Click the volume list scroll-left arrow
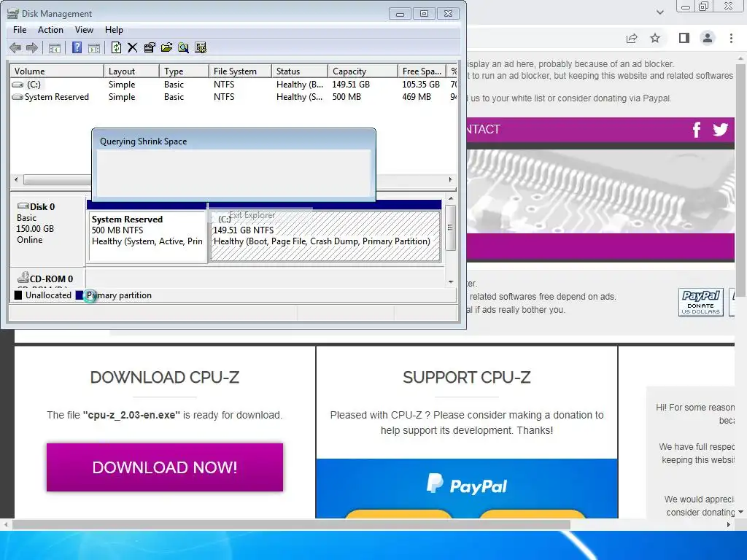The width and height of the screenshot is (747, 560). coord(16,179)
